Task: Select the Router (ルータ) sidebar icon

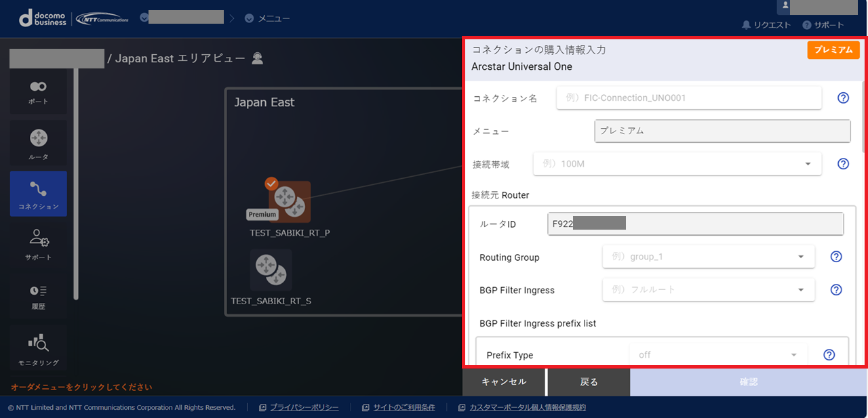Action: pyautogui.click(x=38, y=144)
